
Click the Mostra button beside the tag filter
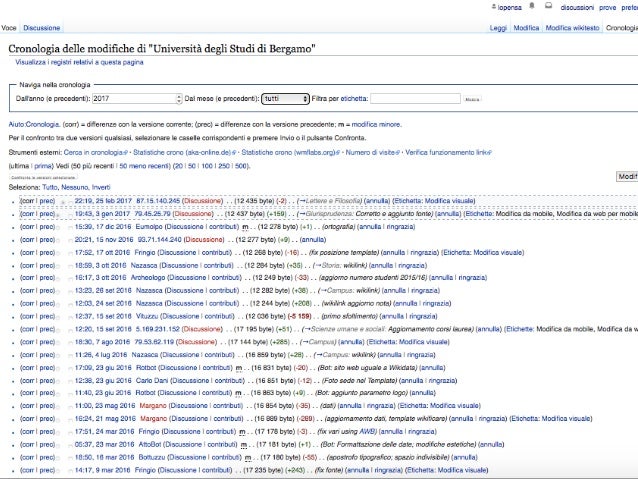(472, 99)
